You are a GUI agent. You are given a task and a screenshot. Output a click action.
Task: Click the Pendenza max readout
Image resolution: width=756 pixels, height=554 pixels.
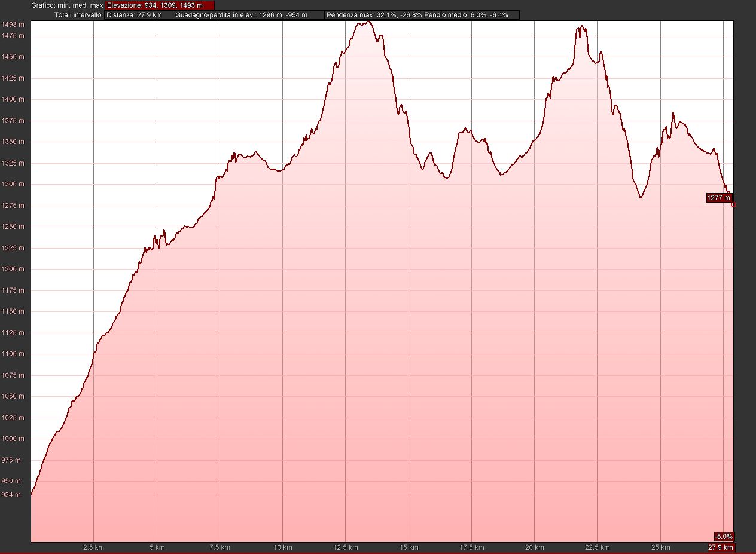pyautogui.click(x=374, y=15)
